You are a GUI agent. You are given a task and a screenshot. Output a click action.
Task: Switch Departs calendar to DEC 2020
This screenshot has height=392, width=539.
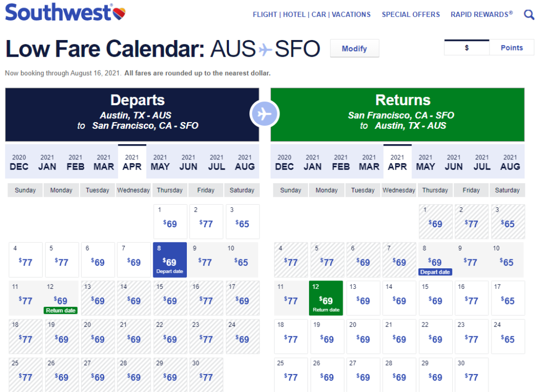(19, 162)
